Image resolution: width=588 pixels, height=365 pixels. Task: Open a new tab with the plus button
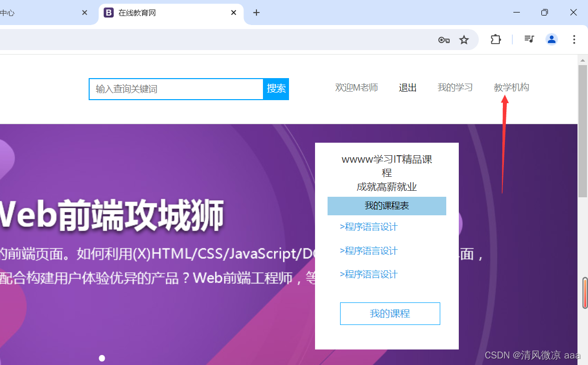coord(256,13)
